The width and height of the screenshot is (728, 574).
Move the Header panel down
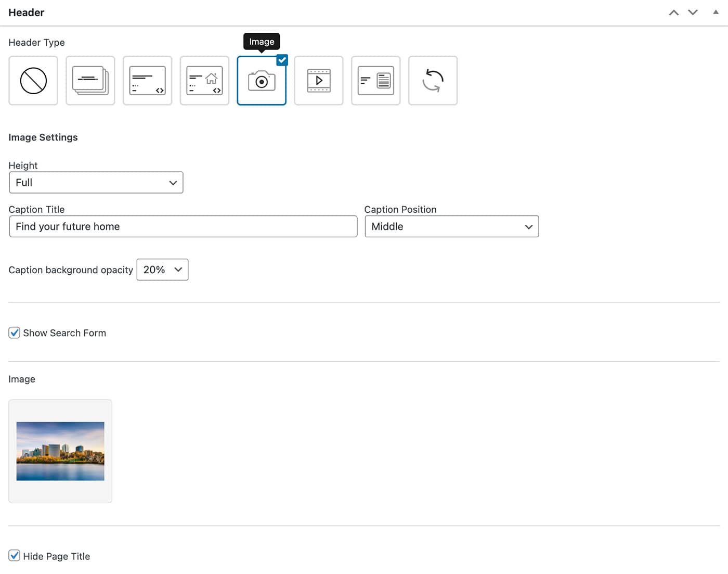point(693,12)
